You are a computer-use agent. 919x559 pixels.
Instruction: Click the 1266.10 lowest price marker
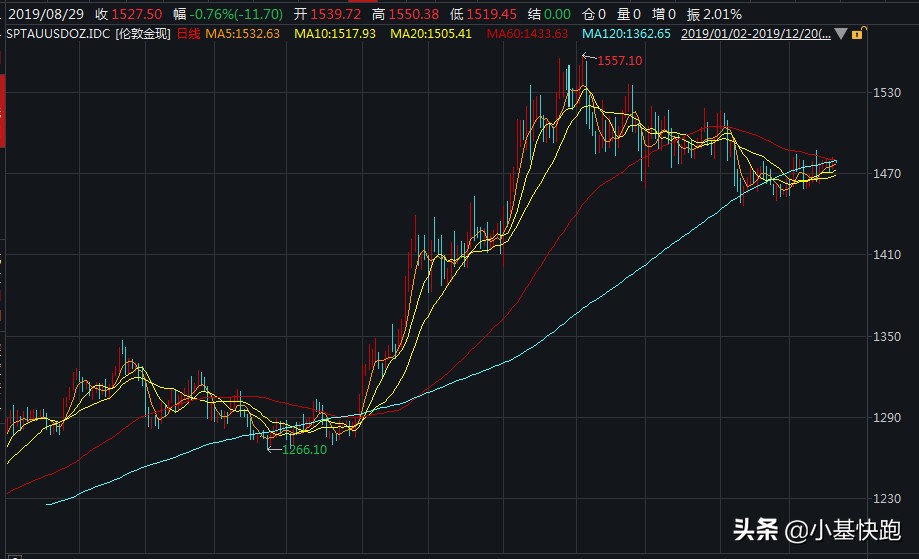pyautogui.click(x=304, y=450)
